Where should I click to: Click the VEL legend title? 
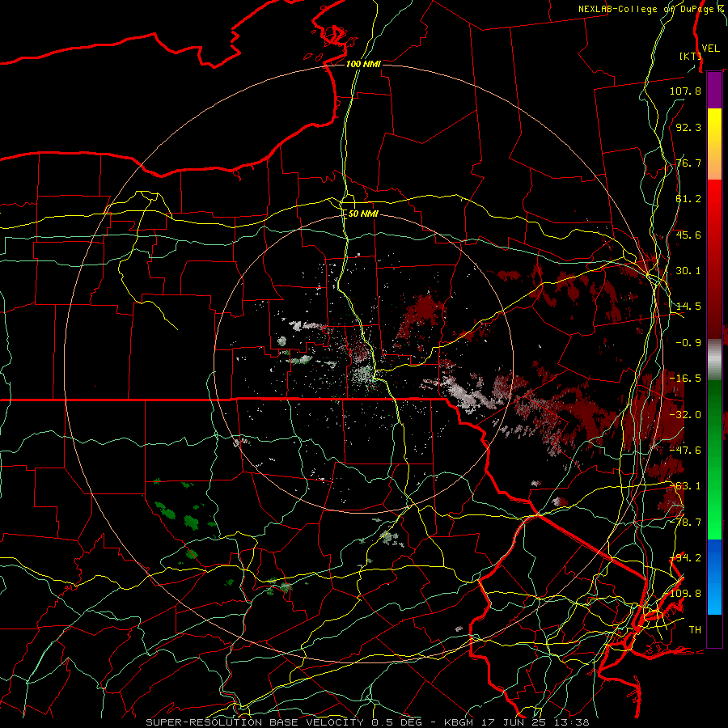tap(711, 49)
